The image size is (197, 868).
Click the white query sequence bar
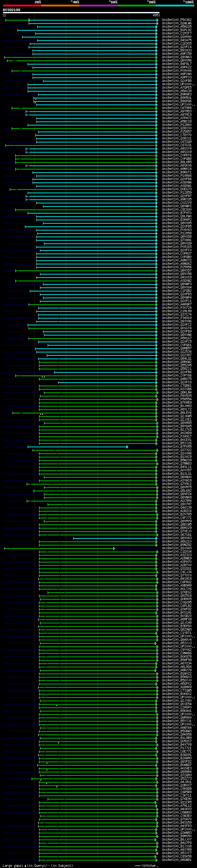[81, 12]
